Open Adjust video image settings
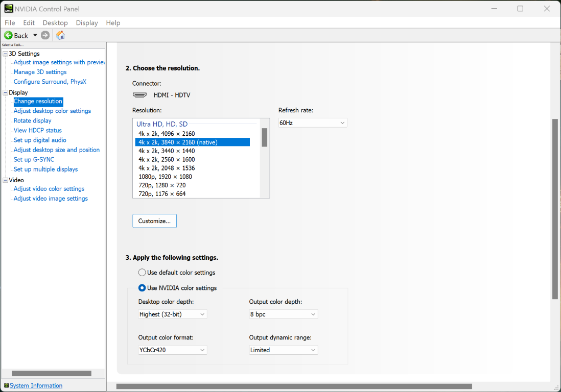The height and width of the screenshot is (392, 561). coord(51,199)
